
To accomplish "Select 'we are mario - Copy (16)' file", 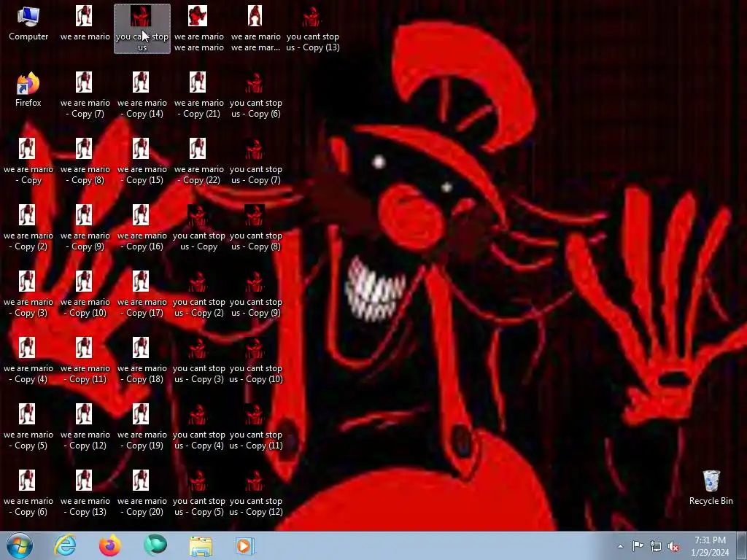I will 142,227.
